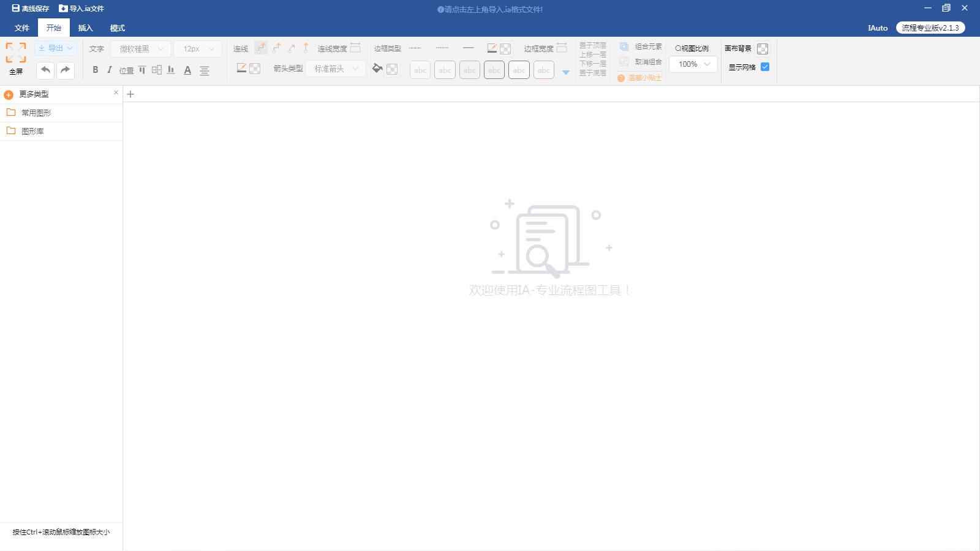This screenshot has width=980, height=551.
Task: Open the 微软雅黑 font dropdown
Action: point(141,49)
